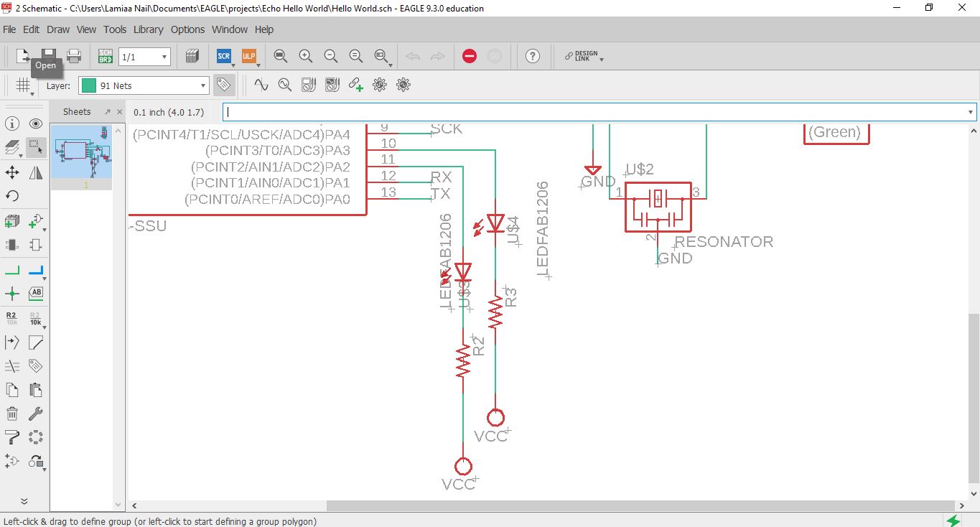Open the ULP user program icon
The height and width of the screenshot is (527, 980).
[x=248, y=56]
